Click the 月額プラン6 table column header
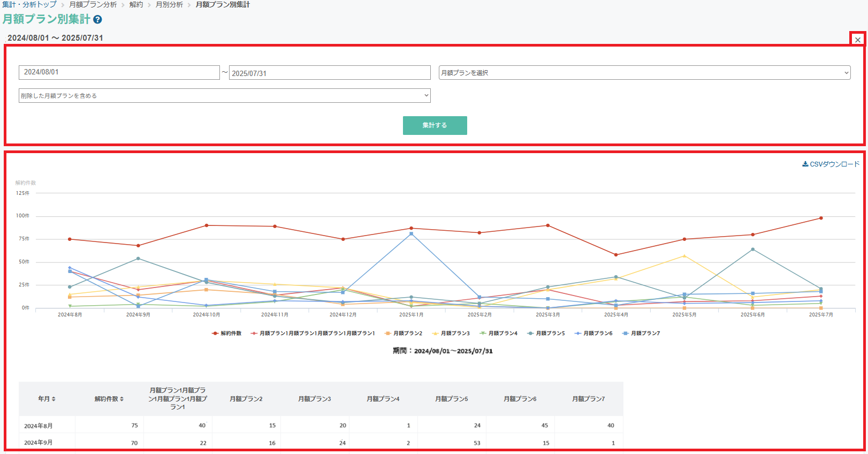Image resolution: width=868 pixels, height=454 pixels. [x=520, y=399]
